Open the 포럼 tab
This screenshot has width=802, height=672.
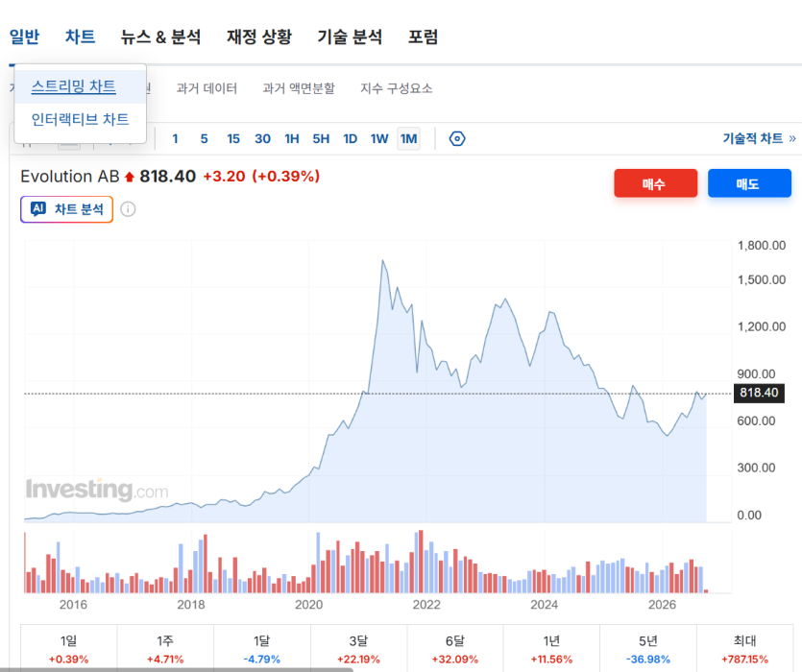click(423, 36)
